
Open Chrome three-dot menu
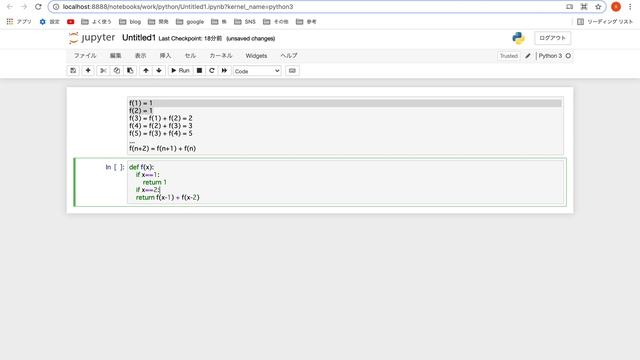click(x=631, y=7)
